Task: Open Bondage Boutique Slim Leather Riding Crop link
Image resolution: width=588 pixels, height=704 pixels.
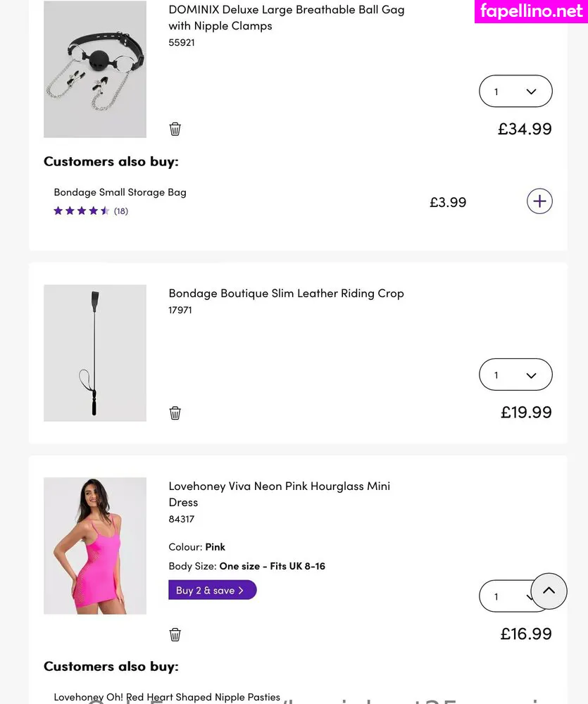Action: [286, 294]
